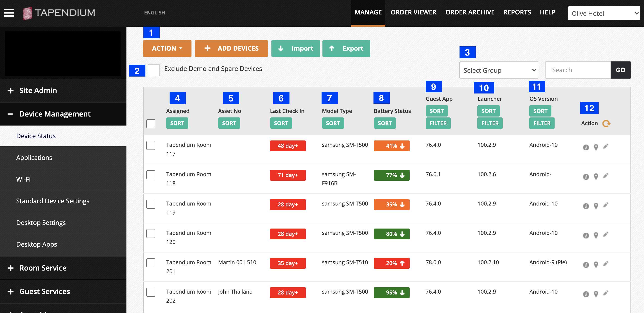Switch to the ORDER VIEWER tab
The height and width of the screenshot is (313, 644).
413,12
